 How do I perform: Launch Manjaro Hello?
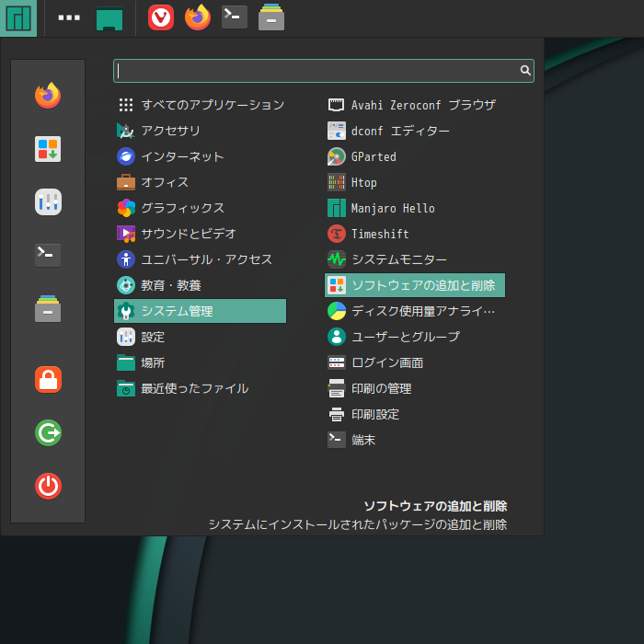415,208
